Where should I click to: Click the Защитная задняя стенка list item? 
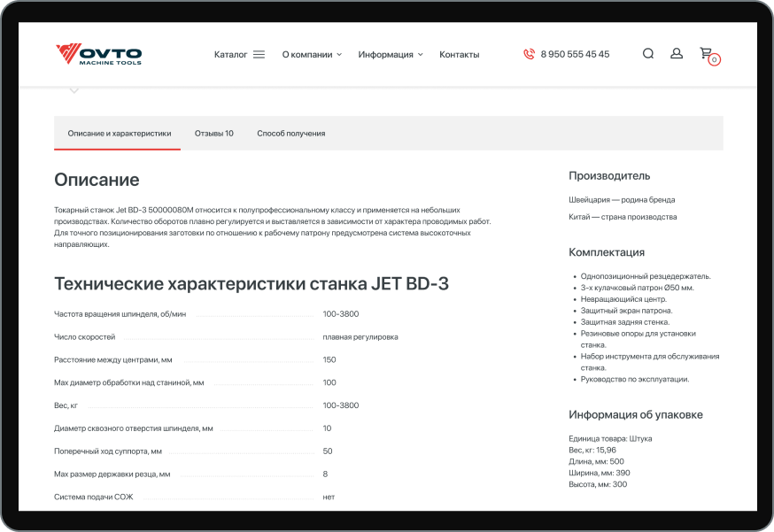625,321
